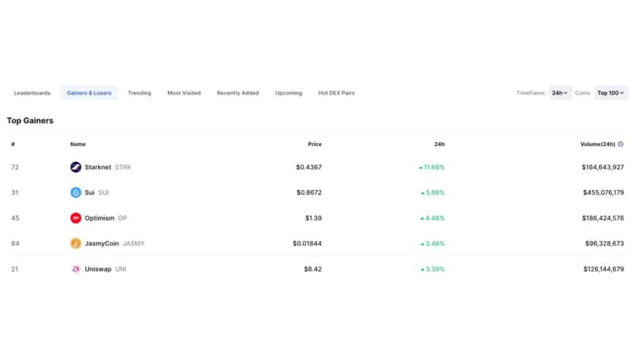Click rank number 64 cell
This screenshot has width=644, height=363.
pyautogui.click(x=15, y=243)
